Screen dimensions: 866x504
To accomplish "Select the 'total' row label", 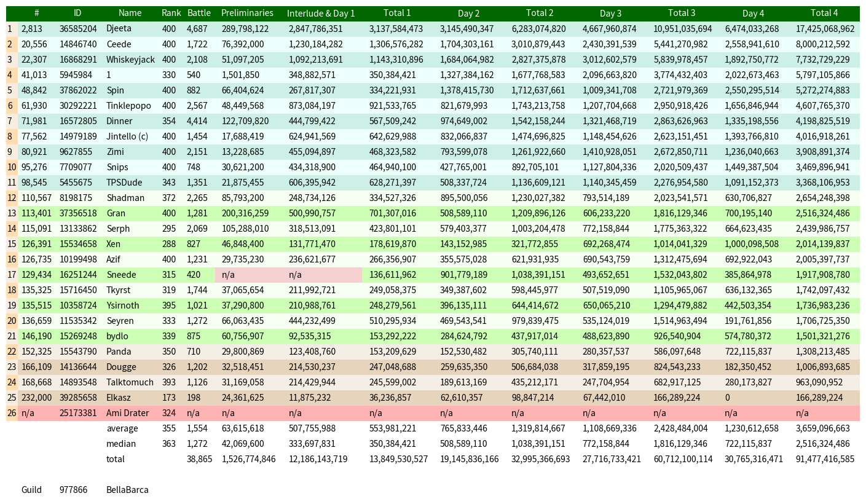I will [116, 459].
